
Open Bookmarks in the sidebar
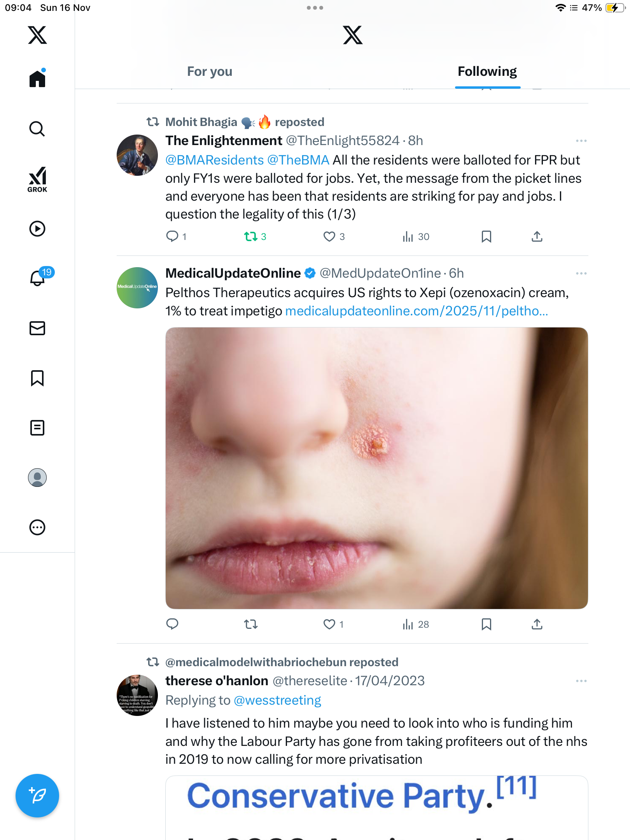pyautogui.click(x=37, y=378)
